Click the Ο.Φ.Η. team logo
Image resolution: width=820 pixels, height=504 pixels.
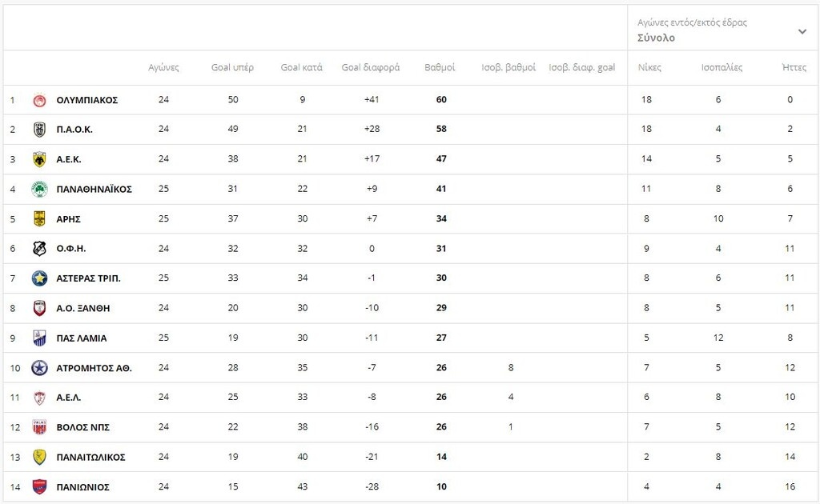pyautogui.click(x=39, y=249)
